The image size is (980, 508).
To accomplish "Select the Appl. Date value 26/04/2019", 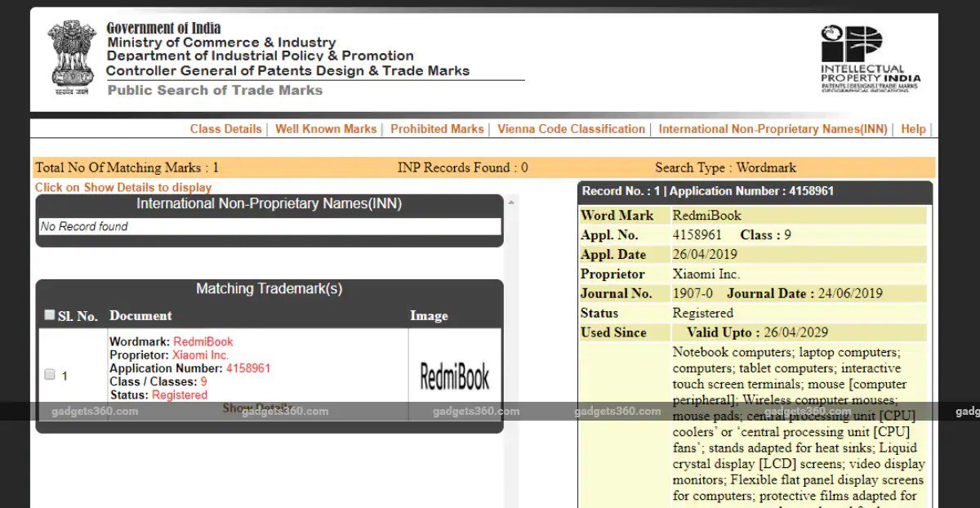I will click(x=705, y=255).
